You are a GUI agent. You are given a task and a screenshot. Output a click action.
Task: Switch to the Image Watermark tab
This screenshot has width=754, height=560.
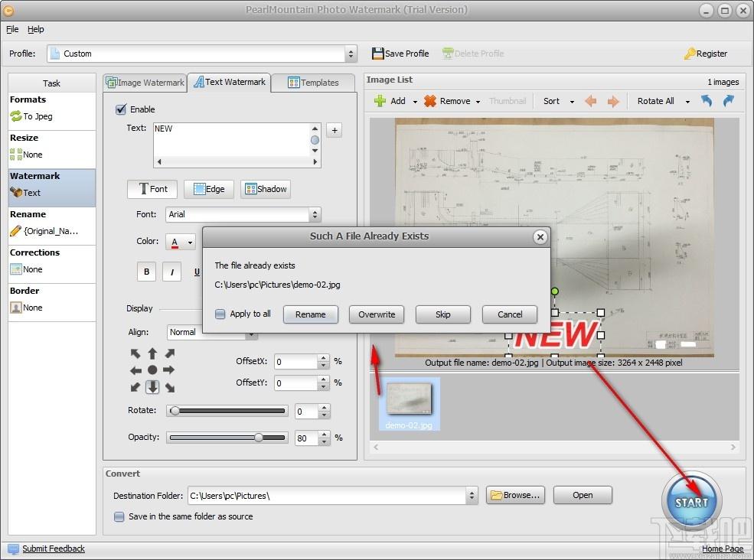pos(145,83)
